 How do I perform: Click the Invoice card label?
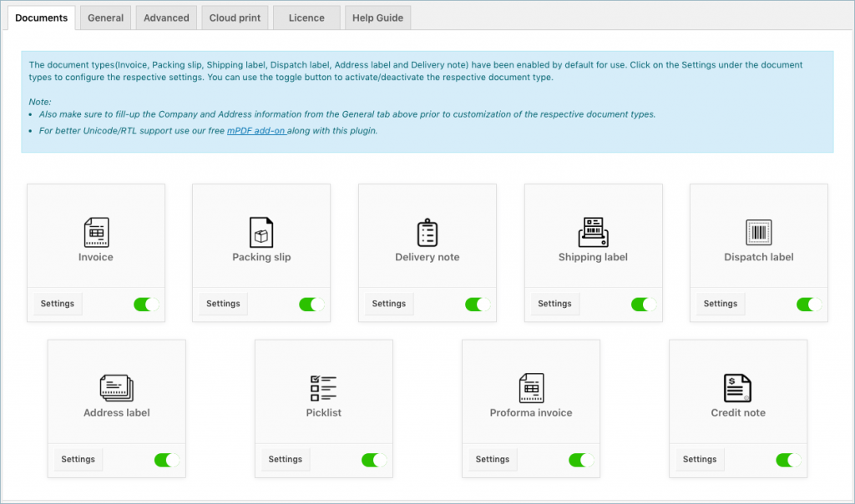96,257
